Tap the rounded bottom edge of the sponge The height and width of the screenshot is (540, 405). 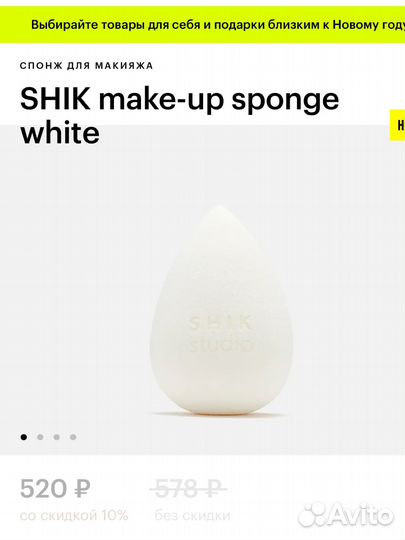click(218, 406)
